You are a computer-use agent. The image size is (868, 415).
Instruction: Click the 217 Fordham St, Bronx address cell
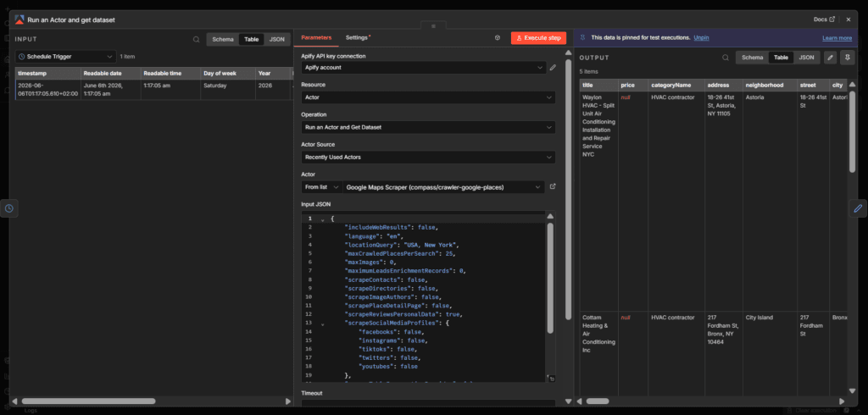(724, 353)
